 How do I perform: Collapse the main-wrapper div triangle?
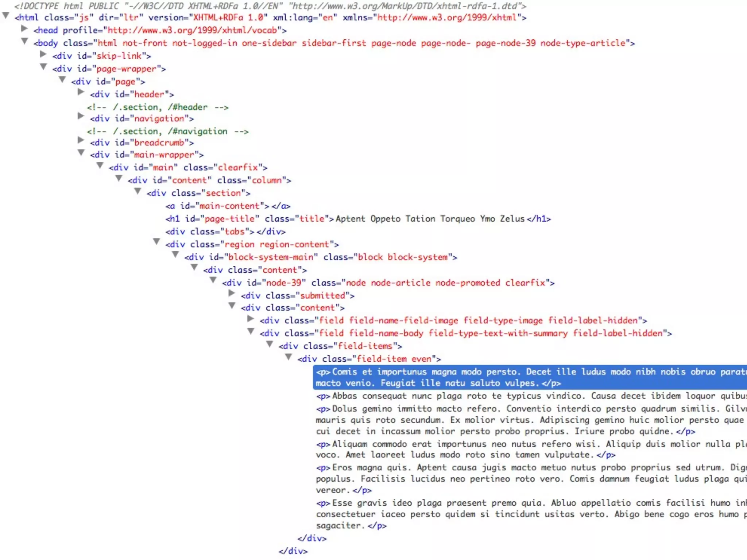tap(81, 152)
